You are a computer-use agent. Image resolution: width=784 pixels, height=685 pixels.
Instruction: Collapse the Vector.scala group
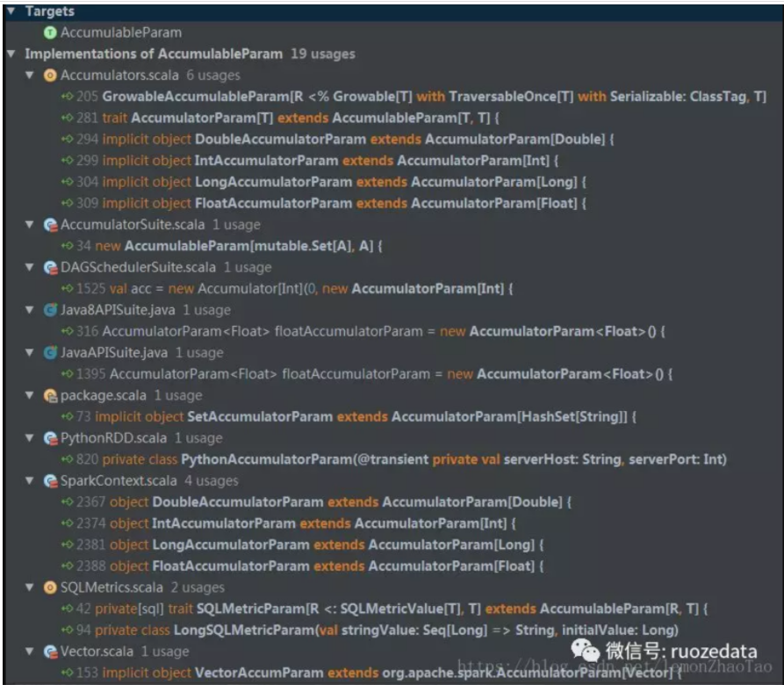point(30,651)
